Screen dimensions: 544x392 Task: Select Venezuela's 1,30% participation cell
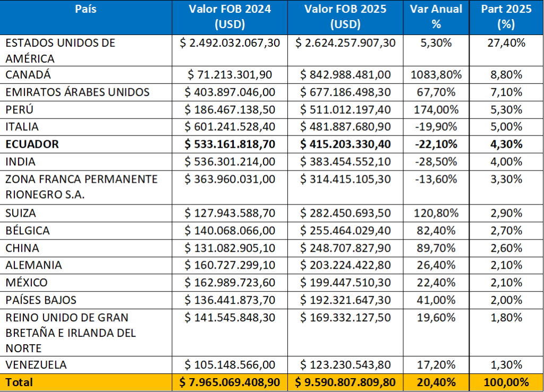[x=506, y=365]
